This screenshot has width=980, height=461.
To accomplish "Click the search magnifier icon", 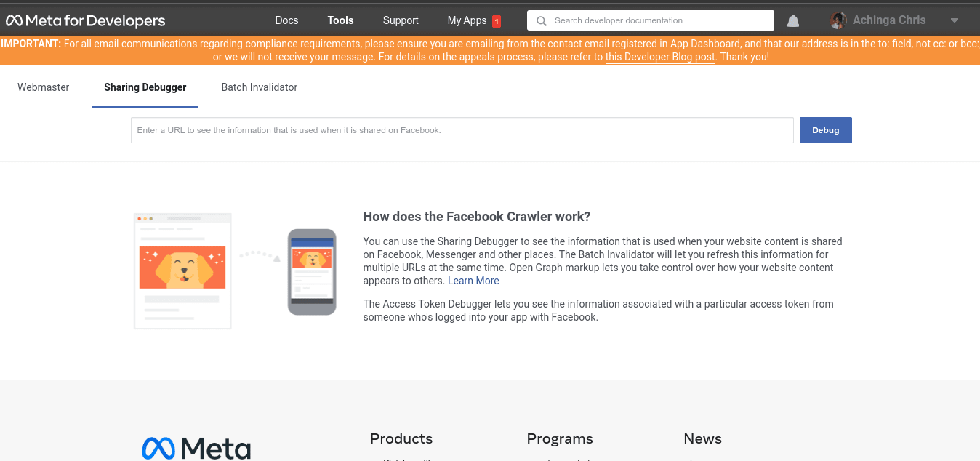I will tap(541, 21).
